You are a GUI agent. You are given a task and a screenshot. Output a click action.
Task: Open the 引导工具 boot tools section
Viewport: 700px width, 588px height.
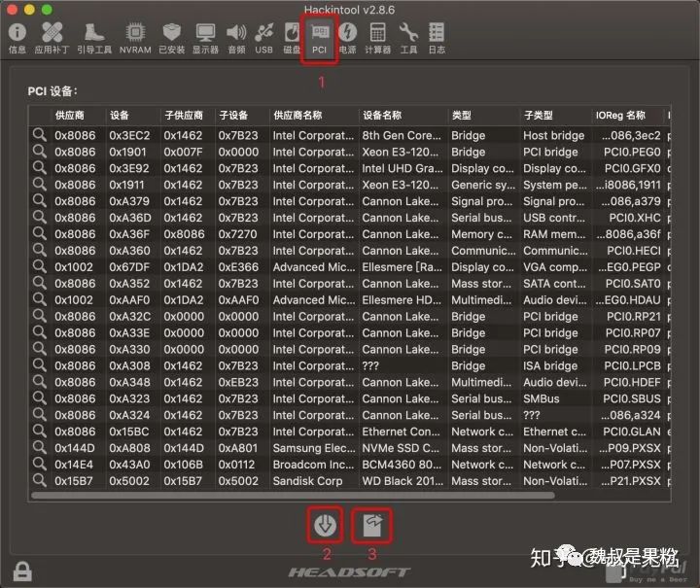pyautogui.click(x=94, y=38)
